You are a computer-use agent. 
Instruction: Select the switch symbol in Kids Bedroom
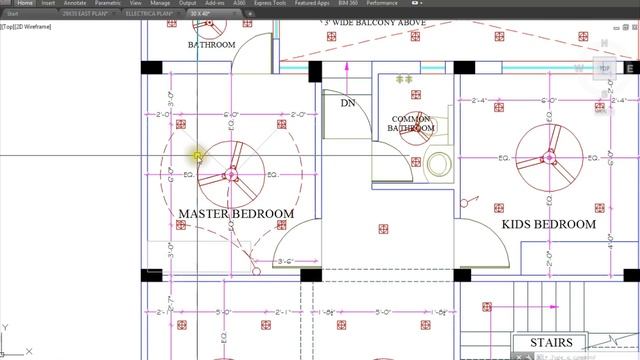[469, 201]
